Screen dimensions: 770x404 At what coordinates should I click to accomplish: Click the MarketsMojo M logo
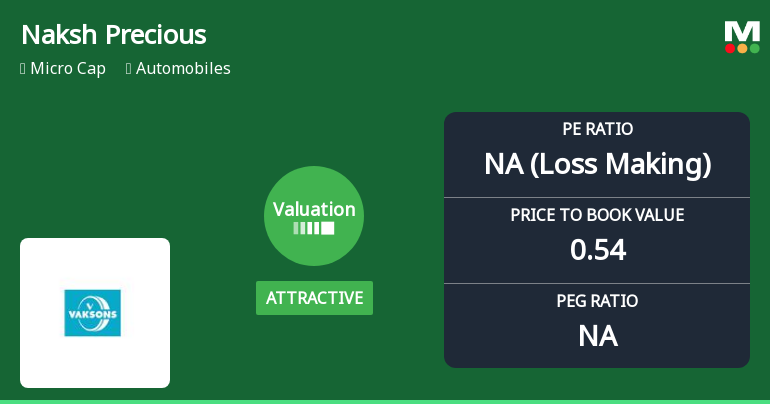[x=742, y=30]
